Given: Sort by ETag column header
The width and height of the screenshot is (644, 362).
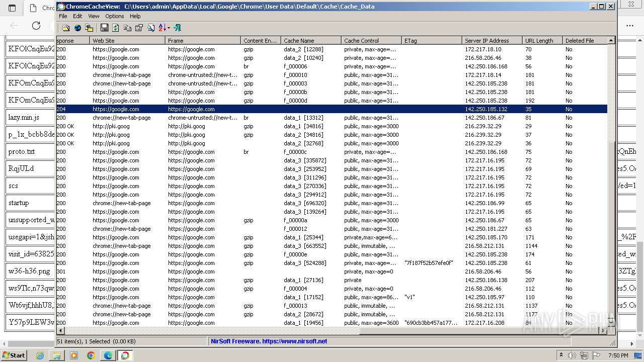Looking at the screenshot, I should pyautogui.click(x=432, y=40).
